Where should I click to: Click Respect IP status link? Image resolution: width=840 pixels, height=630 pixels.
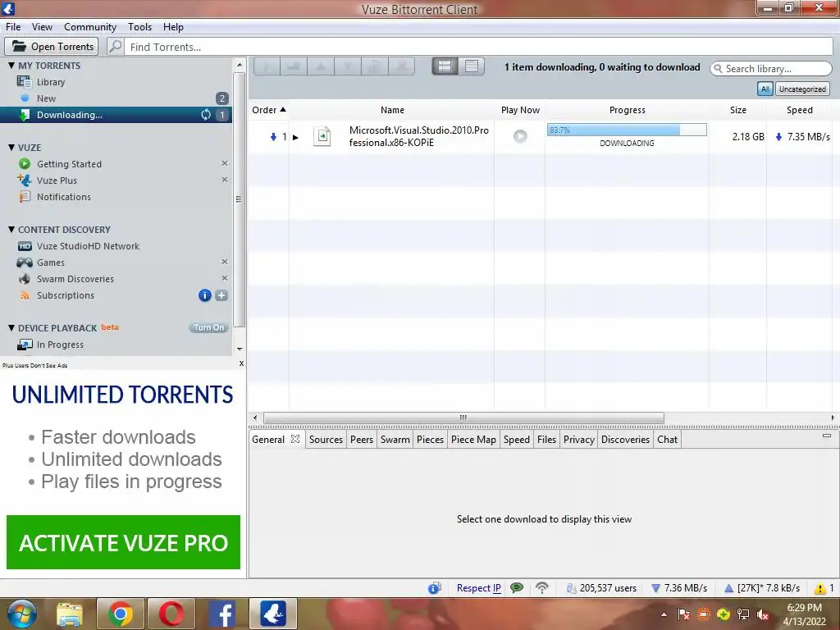(x=479, y=588)
